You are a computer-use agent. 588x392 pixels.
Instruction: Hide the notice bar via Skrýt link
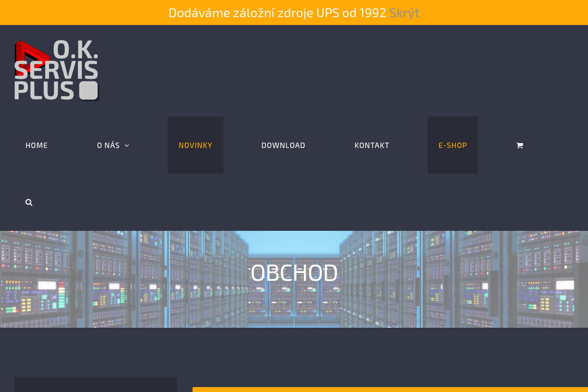point(404,13)
